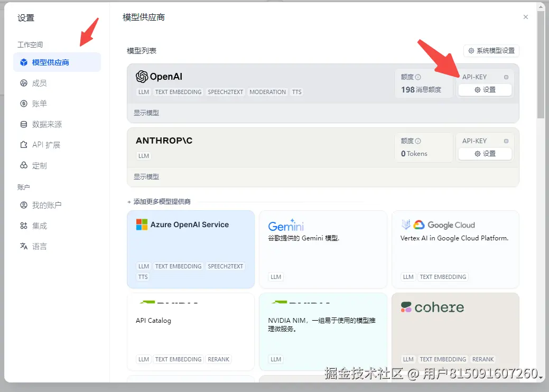Click the TTS tag on the Azure card
Screen dimensions: 549x392
[x=143, y=277]
